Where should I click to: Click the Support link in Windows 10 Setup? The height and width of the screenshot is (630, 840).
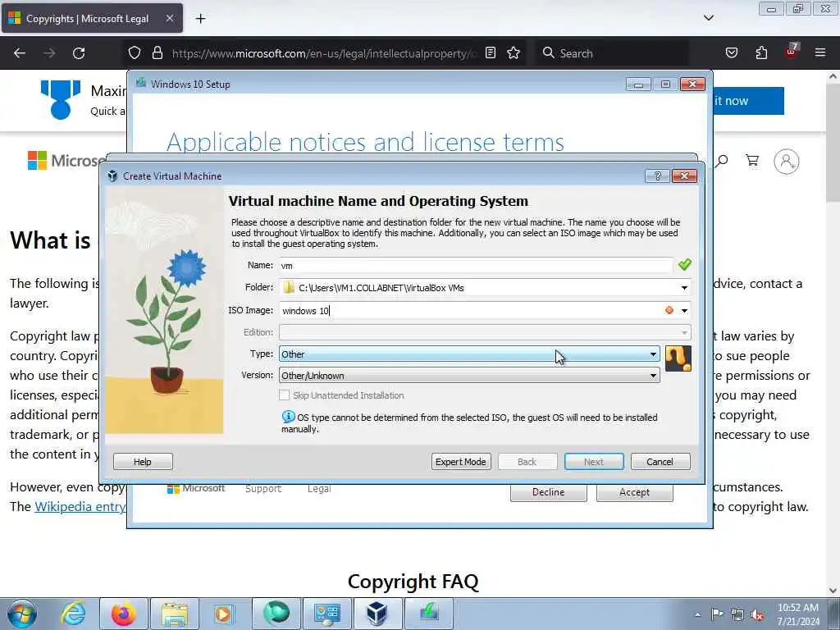point(263,489)
